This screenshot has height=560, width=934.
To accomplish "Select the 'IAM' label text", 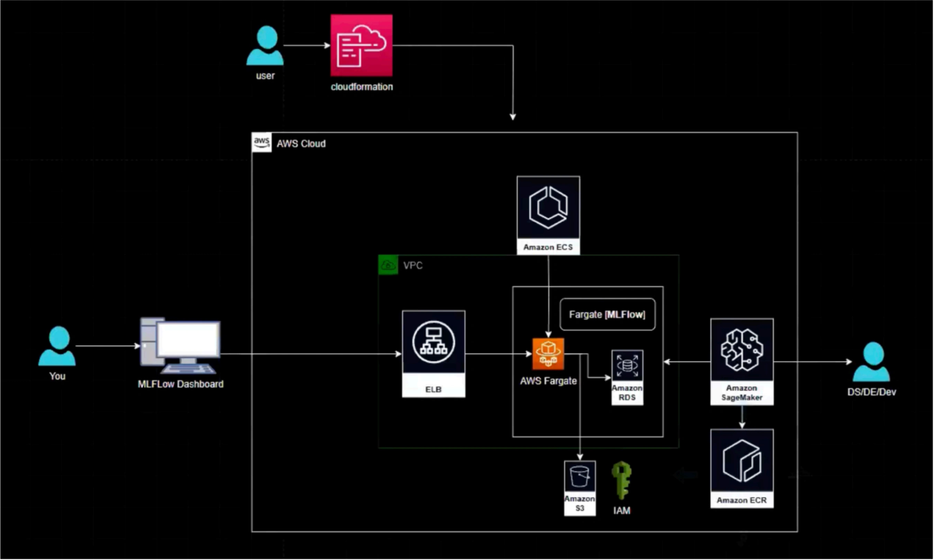I will coord(621,511).
